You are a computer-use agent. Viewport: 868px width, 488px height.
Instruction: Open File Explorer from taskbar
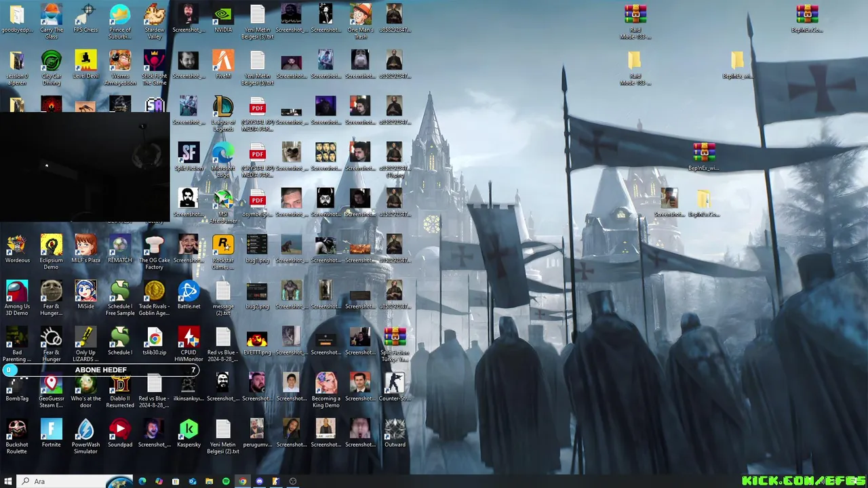click(209, 481)
